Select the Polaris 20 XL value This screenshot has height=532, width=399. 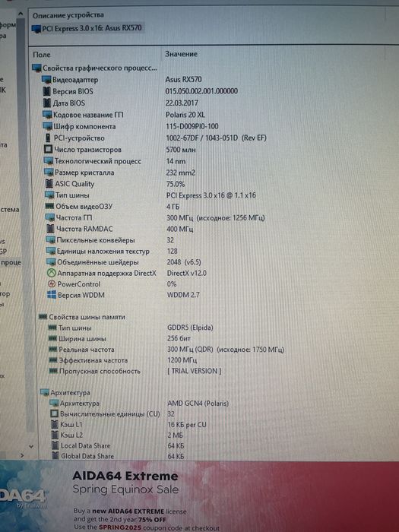coord(185,115)
